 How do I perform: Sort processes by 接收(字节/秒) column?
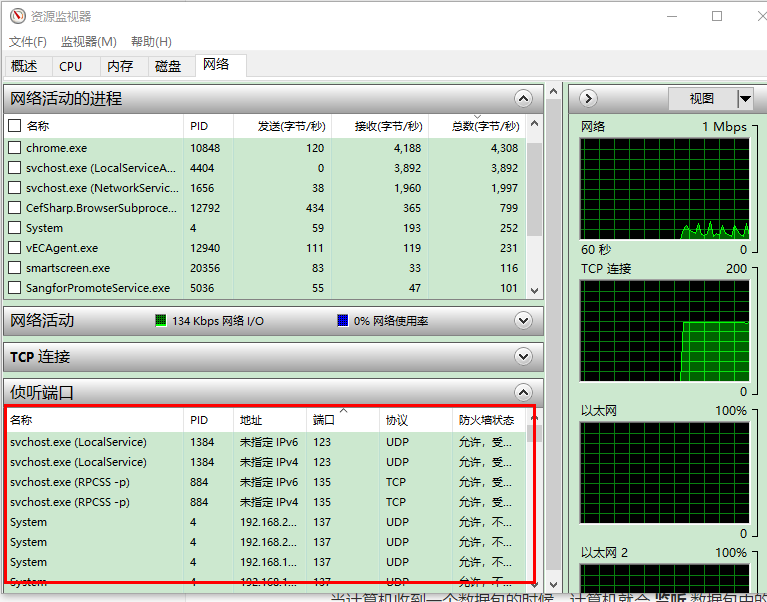380,126
